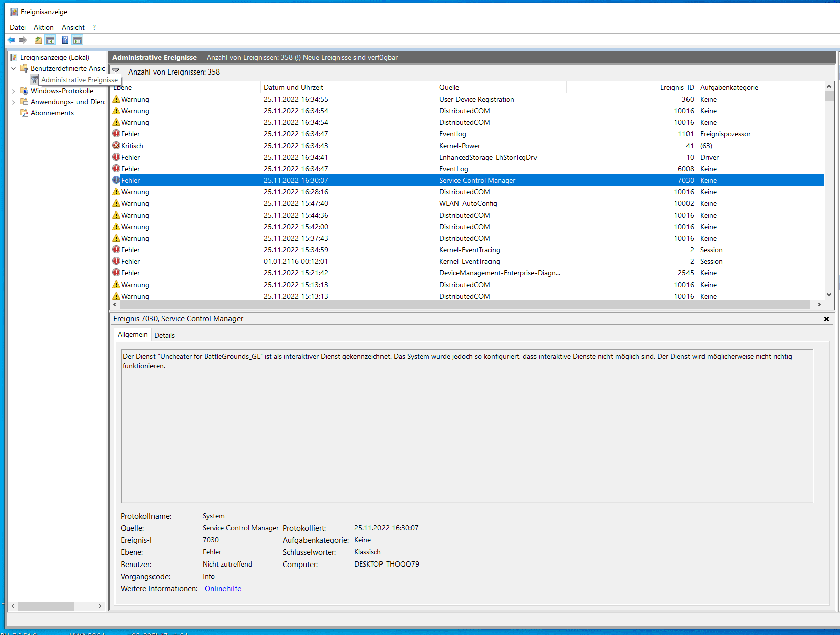The height and width of the screenshot is (635, 840).
Task: Click the Benutzerdefinierte Ansichten folder icon
Action: coord(24,68)
